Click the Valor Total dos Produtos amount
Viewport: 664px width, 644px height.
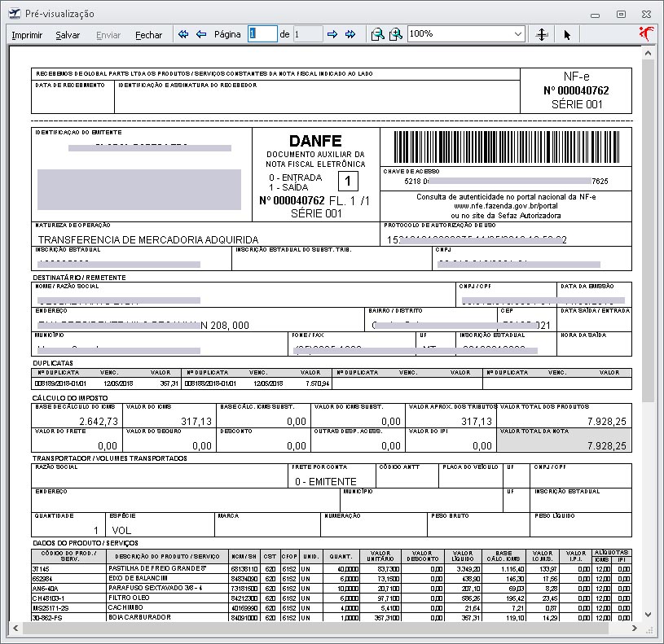point(606,422)
